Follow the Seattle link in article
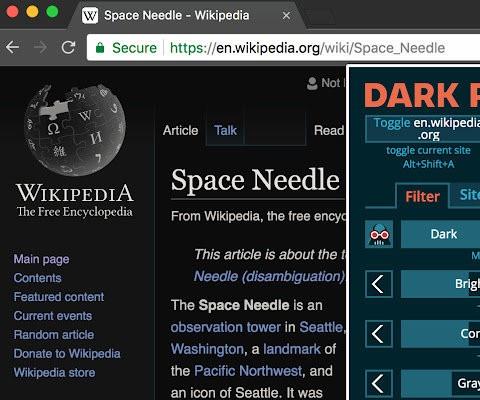Screen dimensions: 480x400 pos(321,327)
